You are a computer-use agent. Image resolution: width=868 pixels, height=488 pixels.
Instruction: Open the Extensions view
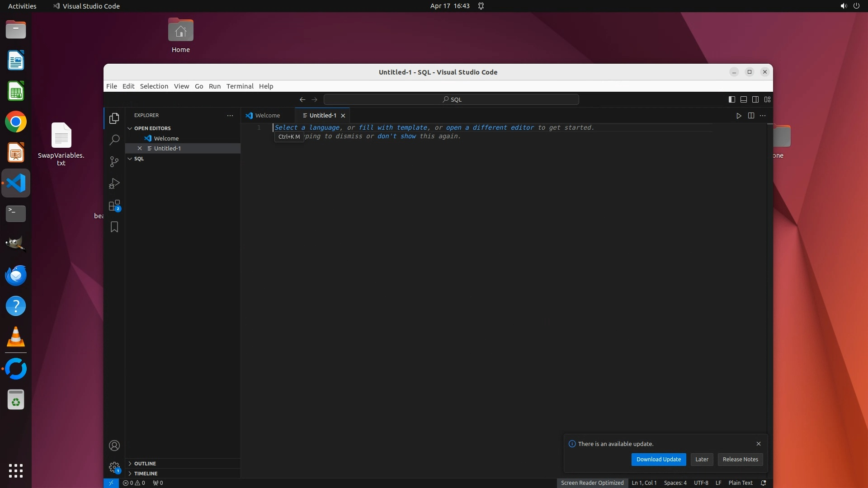[114, 206]
